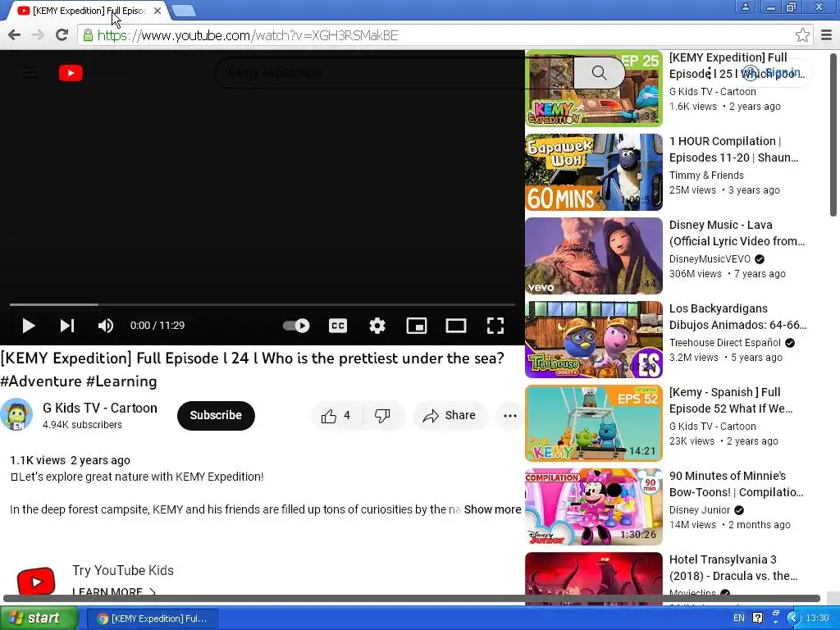Screen dimensions: 840x630
Task: Open DisneyMusicVEVO channel name
Action: coord(710,258)
